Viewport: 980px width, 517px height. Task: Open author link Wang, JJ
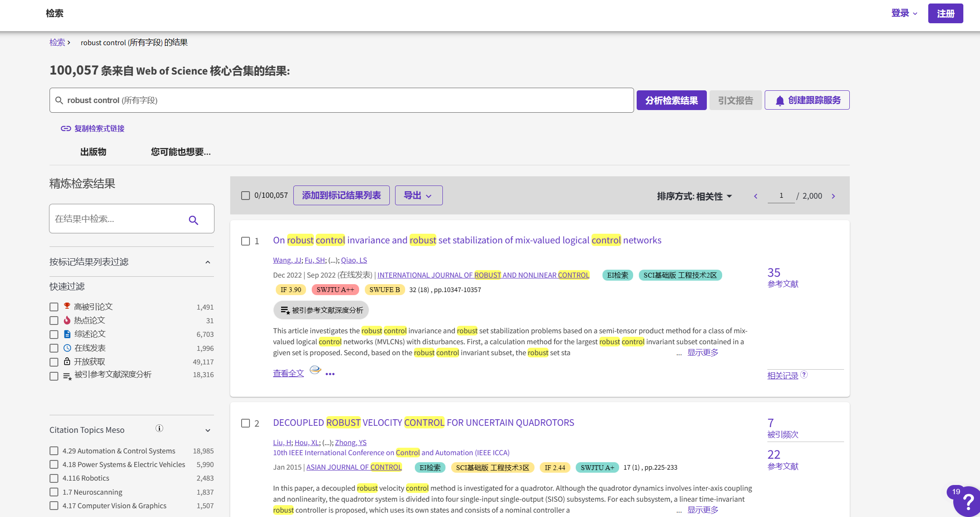287,260
